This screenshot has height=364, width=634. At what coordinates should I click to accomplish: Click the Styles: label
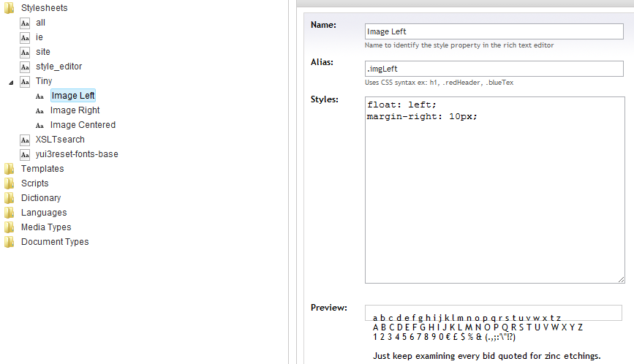pyautogui.click(x=324, y=99)
